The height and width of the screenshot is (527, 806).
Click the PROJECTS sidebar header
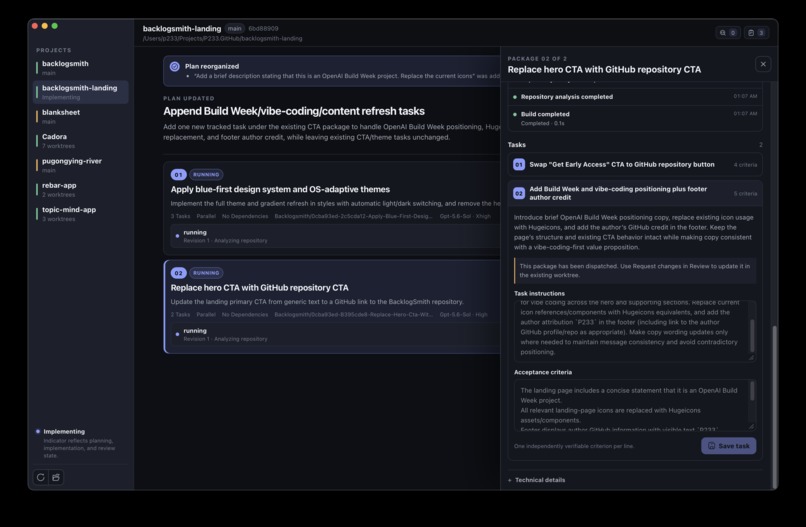click(x=54, y=50)
